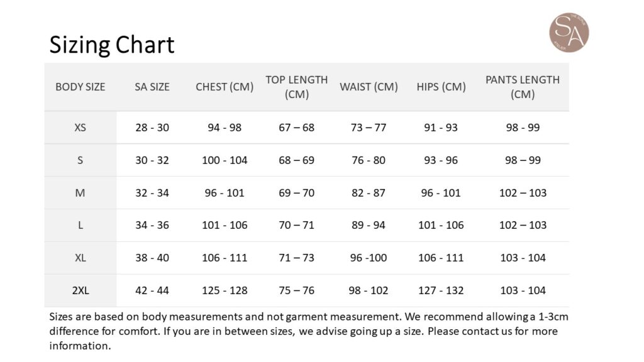Select the SA SIZE column header
Screen dimensions: 644x362
152,87
